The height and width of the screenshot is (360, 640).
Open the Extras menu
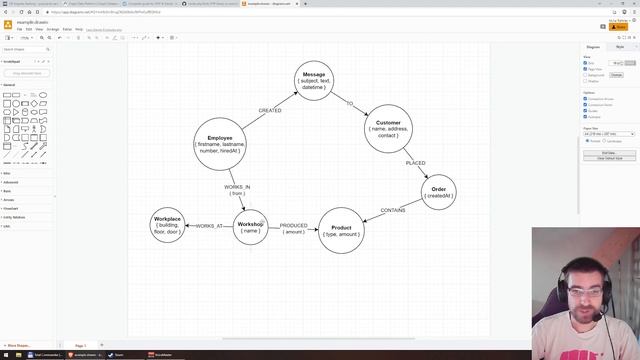coord(67,29)
